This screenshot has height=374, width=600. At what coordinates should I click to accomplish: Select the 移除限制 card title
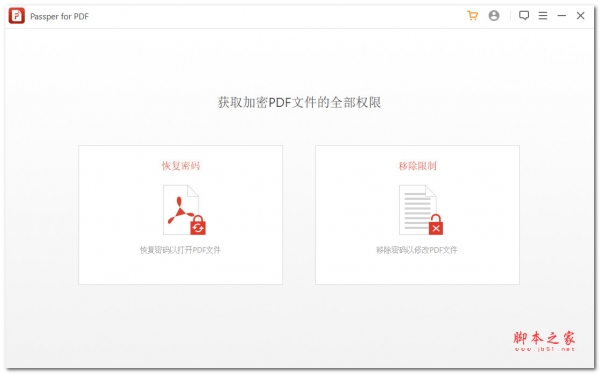[x=417, y=166]
